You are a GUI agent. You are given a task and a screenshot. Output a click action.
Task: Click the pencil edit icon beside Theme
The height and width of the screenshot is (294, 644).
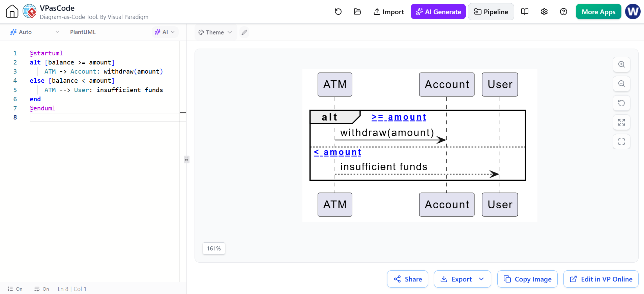(244, 32)
